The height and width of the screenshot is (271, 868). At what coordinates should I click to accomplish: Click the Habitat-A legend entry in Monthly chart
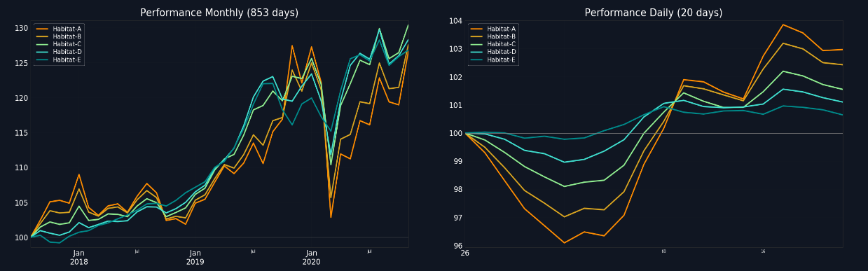coord(58,29)
